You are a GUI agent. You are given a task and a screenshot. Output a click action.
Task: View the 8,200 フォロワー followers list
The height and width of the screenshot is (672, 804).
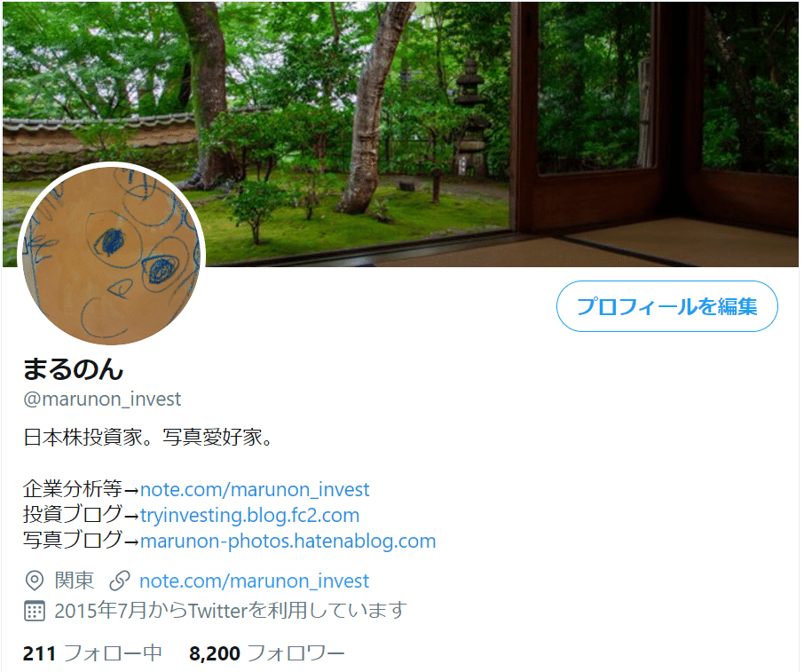[x=266, y=653]
